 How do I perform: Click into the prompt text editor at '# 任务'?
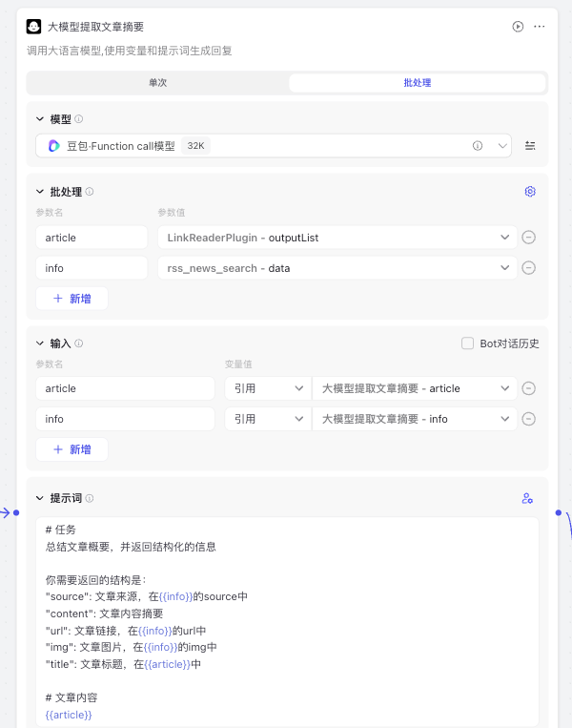[61, 530]
